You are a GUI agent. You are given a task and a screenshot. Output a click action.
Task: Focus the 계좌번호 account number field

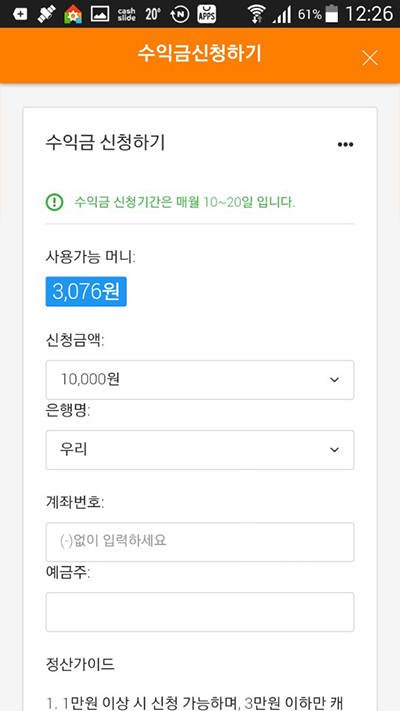(200, 542)
